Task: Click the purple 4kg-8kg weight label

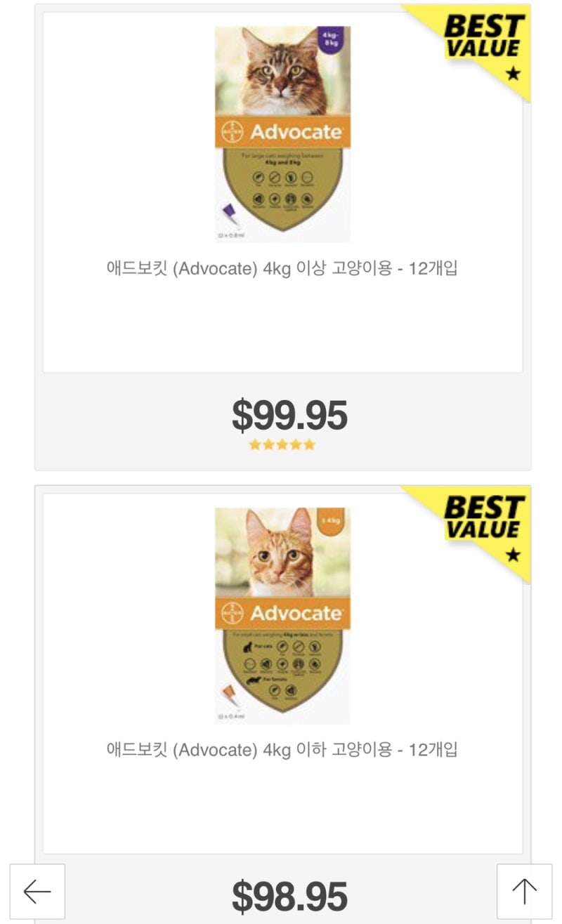Action: (x=328, y=37)
